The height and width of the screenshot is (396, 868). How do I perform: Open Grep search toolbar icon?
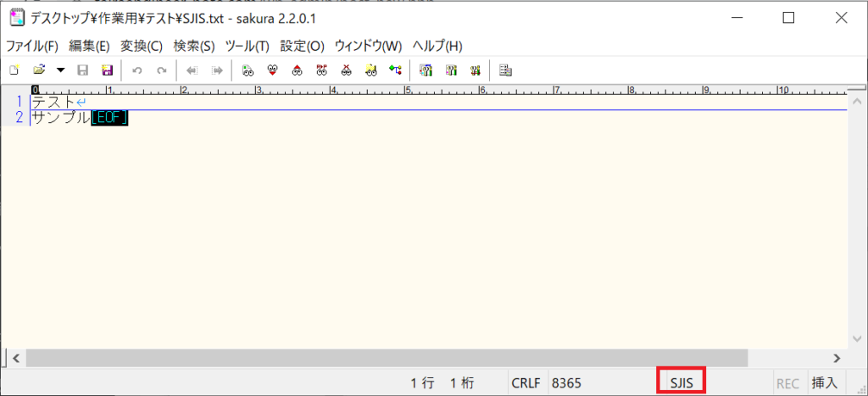click(370, 70)
